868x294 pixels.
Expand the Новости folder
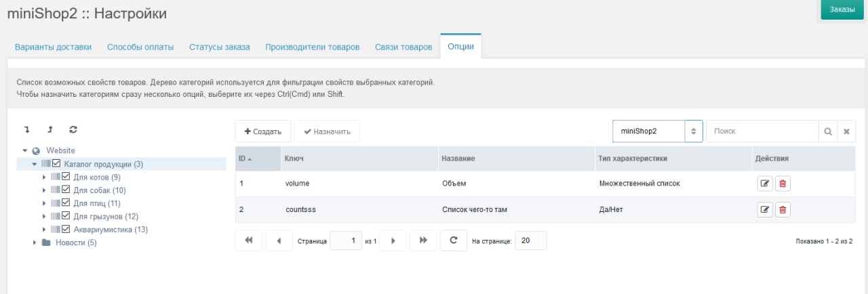pos(35,243)
